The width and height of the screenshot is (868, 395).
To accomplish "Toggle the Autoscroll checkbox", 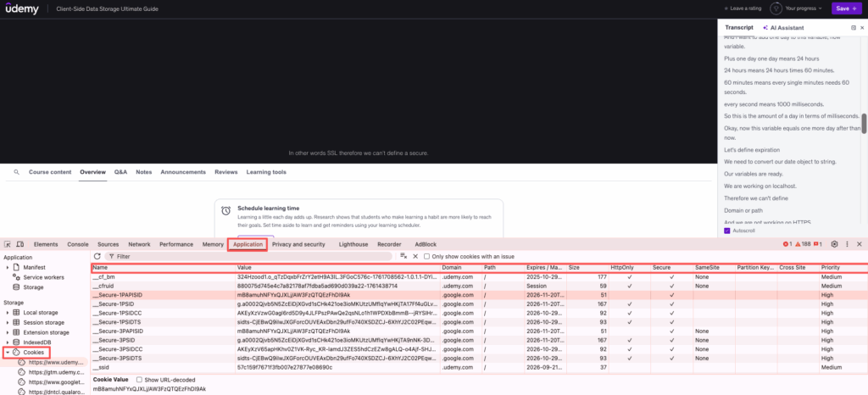I will (727, 231).
